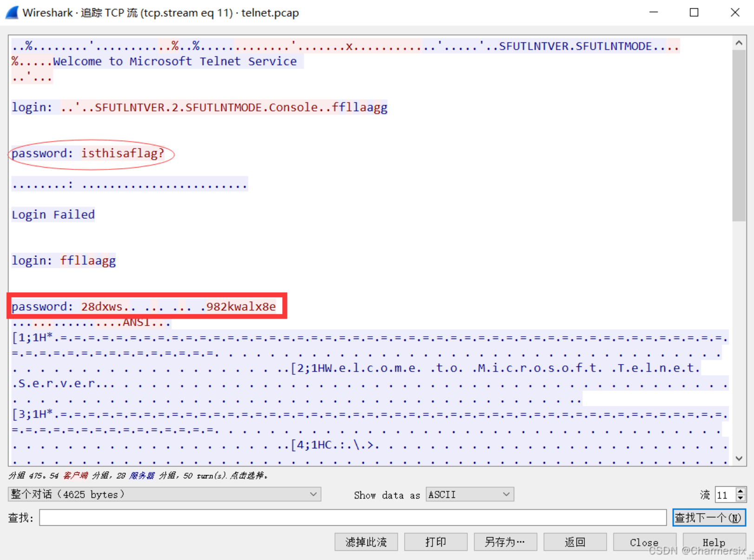Click the Help button

tap(714, 542)
